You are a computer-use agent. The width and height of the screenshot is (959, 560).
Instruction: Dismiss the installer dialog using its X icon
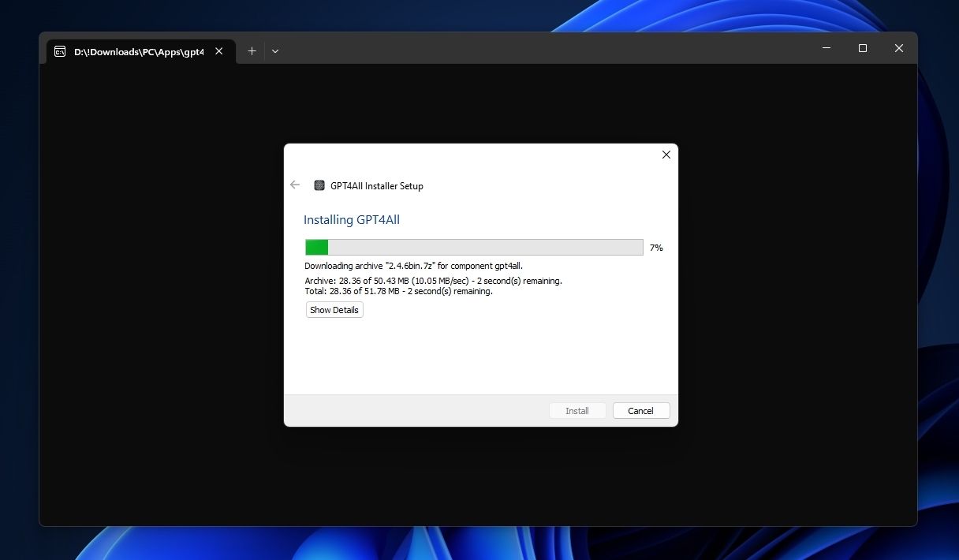(x=666, y=155)
